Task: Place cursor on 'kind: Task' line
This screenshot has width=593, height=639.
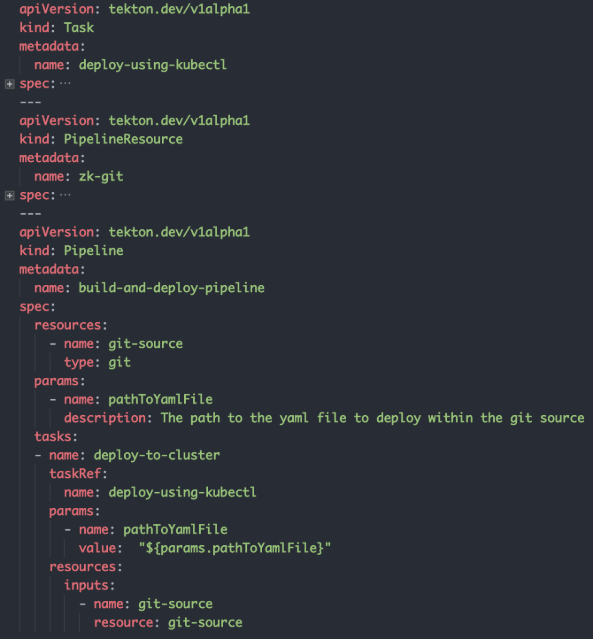Action: click(x=57, y=28)
